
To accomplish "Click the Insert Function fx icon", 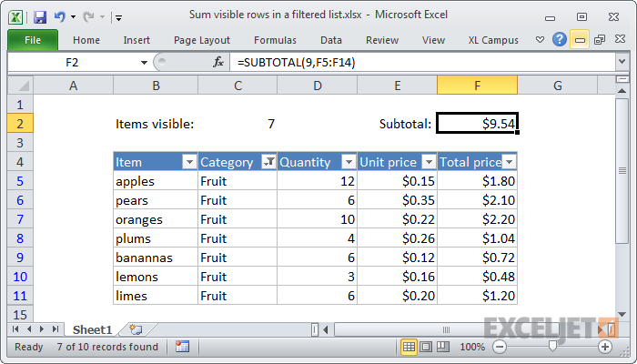I will [x=218, y=62].
